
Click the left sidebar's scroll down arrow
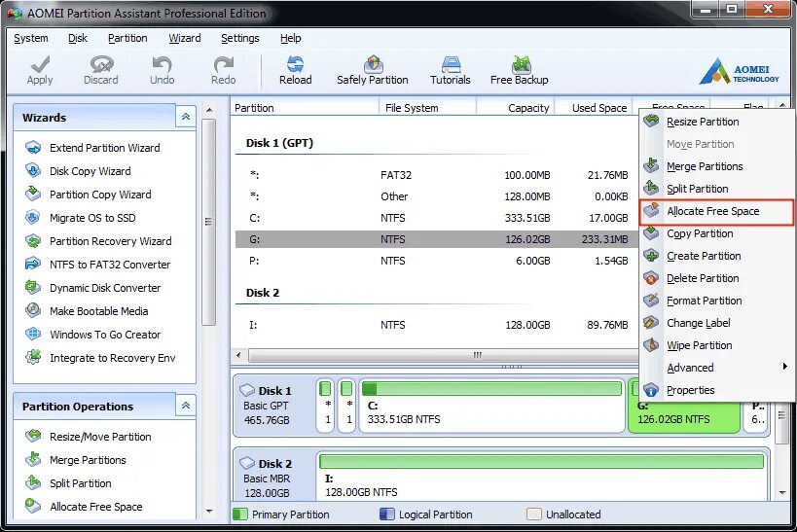click(209, 512)
